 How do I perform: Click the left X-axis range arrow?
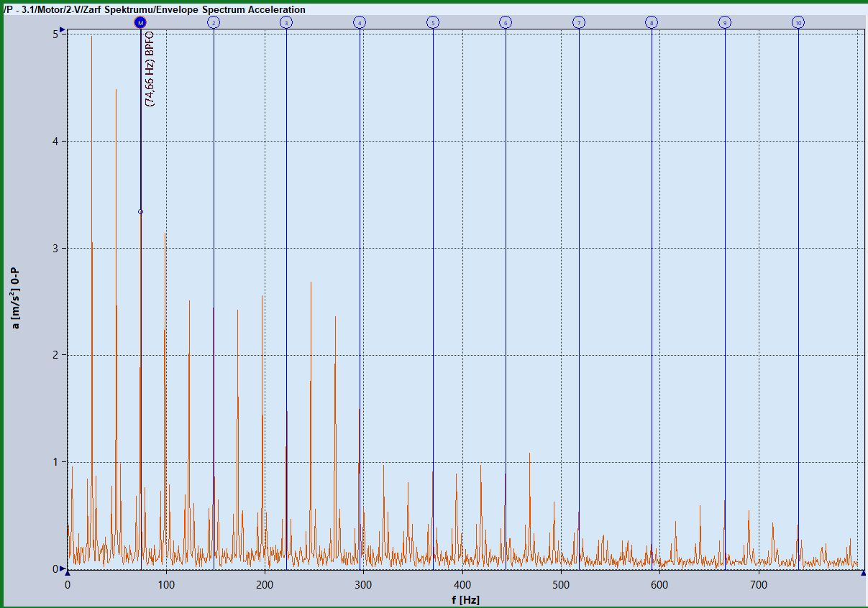click(68, 574)
